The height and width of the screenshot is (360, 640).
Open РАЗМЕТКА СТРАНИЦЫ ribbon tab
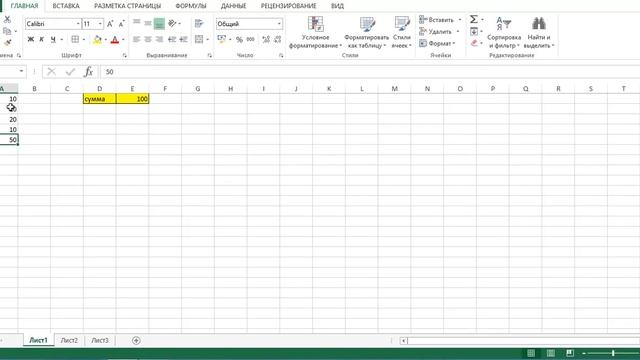point(127,6)
